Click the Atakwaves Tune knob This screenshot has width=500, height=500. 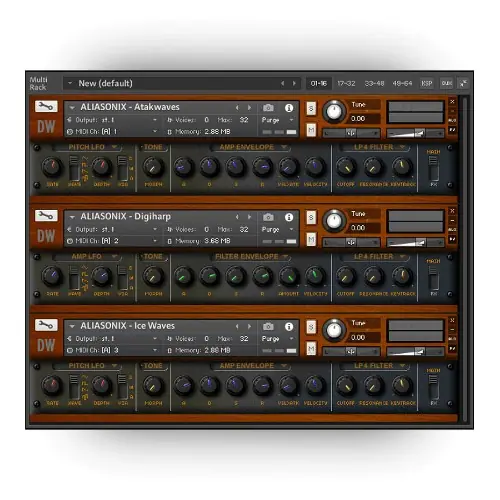334,112
